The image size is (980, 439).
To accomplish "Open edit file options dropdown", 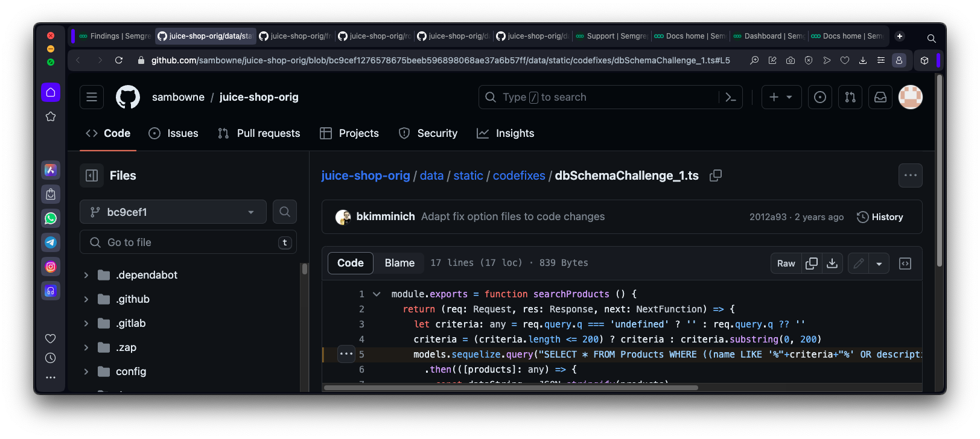I will [879, 264].
